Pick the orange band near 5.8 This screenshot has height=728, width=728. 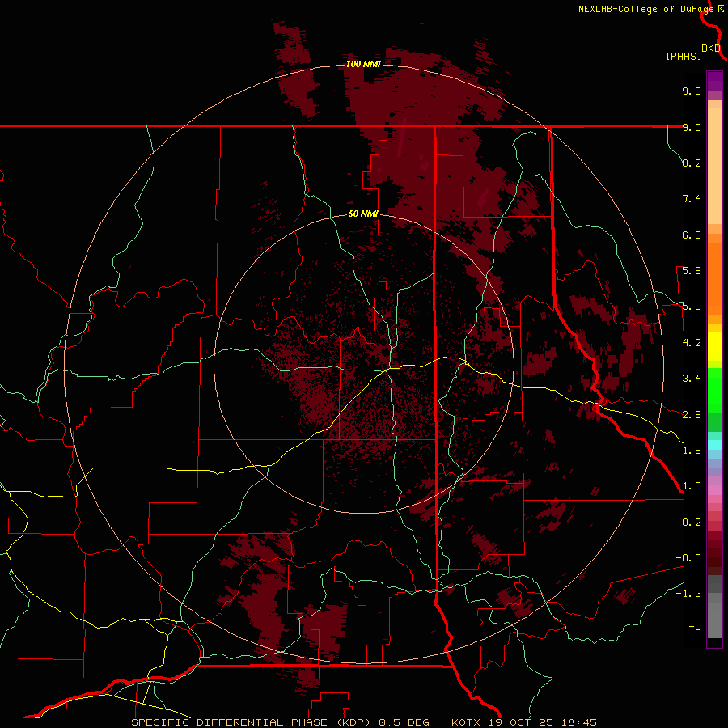click(714, 279)
